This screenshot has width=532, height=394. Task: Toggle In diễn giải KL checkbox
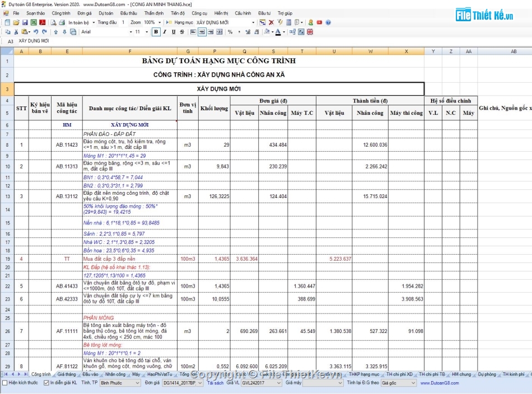coord(46,383)
